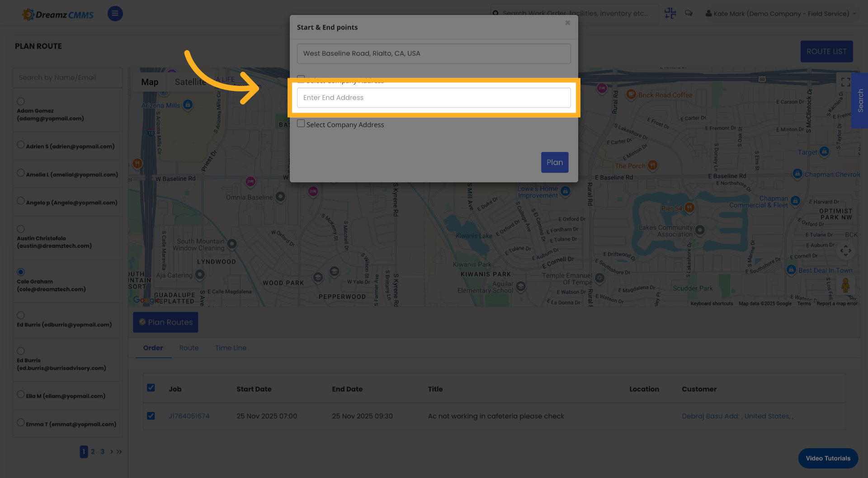Image resolution: width=868 pixels, height=478 pixels.
Task: Open work order J1764051674 link
Action: tap(189, 416)
